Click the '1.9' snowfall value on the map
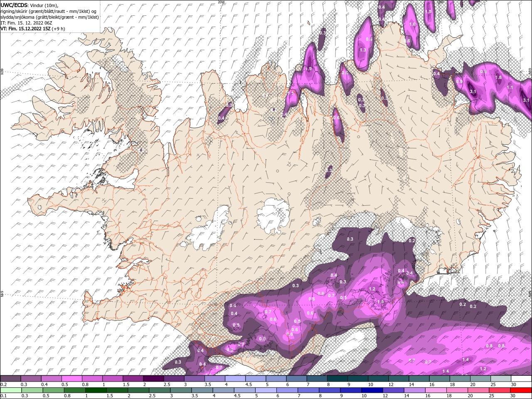 point(308,69)
